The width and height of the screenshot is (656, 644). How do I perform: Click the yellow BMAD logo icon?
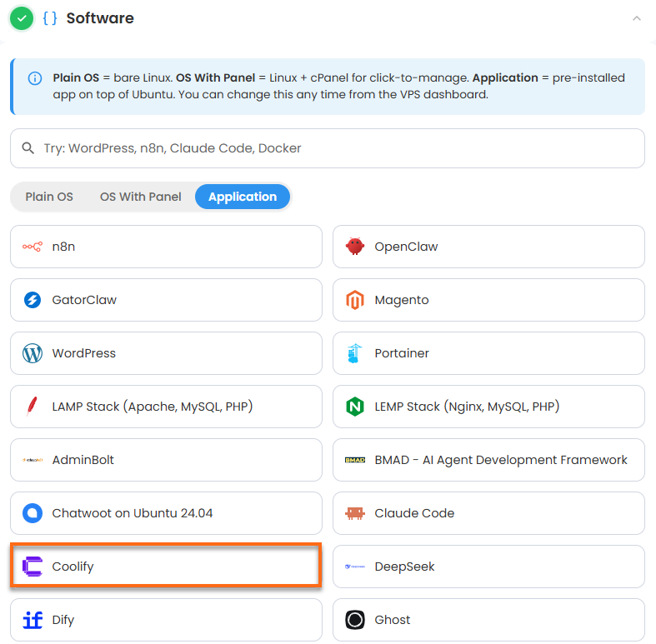[355, 460]
